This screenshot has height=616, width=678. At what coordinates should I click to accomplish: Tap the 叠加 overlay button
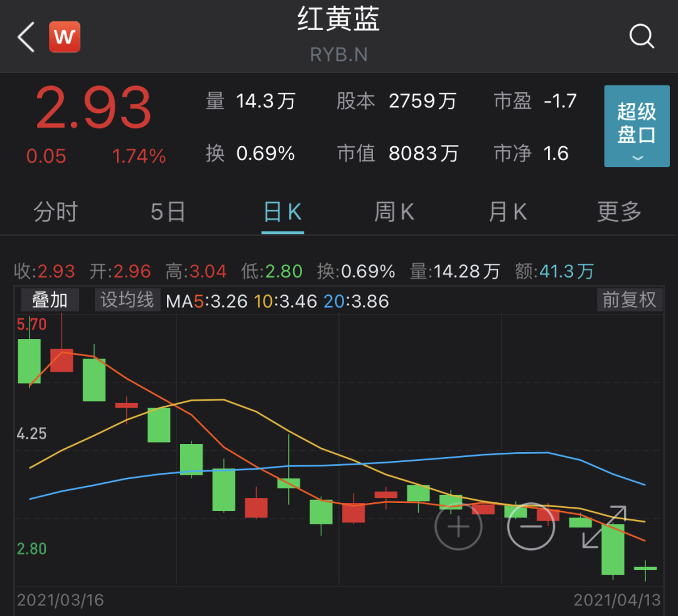point(50,300)
